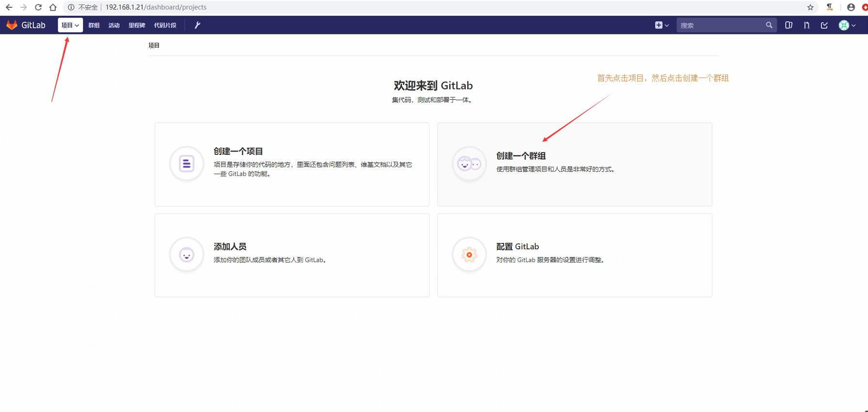Bookmark the page with star icon
The width and height of the screenshot is (868, 412).
coord(810,7)
